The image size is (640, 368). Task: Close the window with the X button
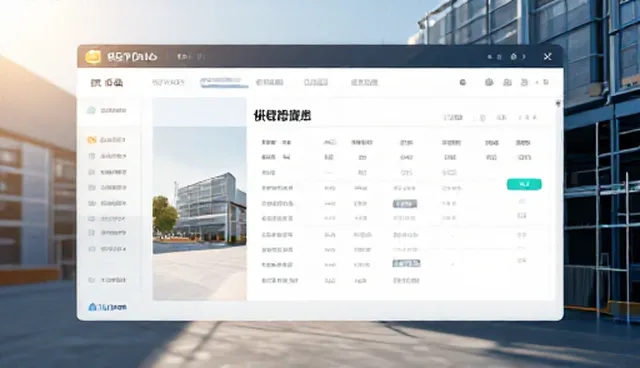tap(547, 57)
